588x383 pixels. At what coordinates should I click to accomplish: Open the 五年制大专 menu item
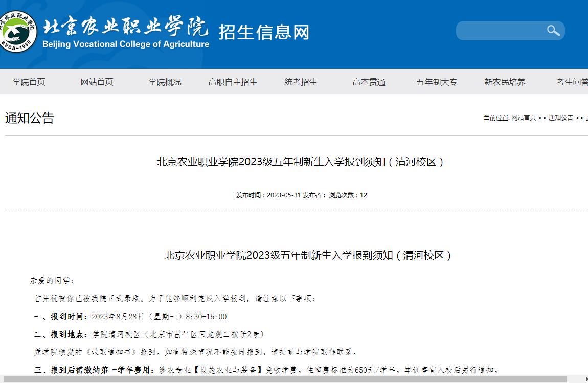(x=437, y=82)
